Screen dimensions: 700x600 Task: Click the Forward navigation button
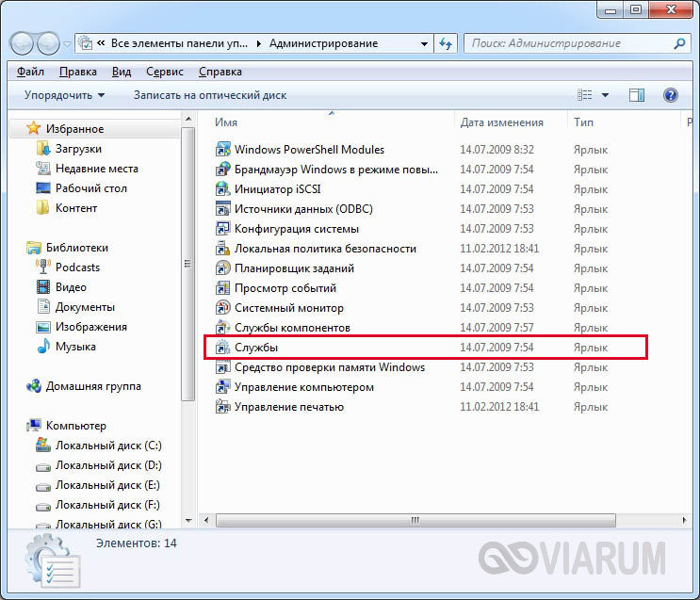point(48,43)
